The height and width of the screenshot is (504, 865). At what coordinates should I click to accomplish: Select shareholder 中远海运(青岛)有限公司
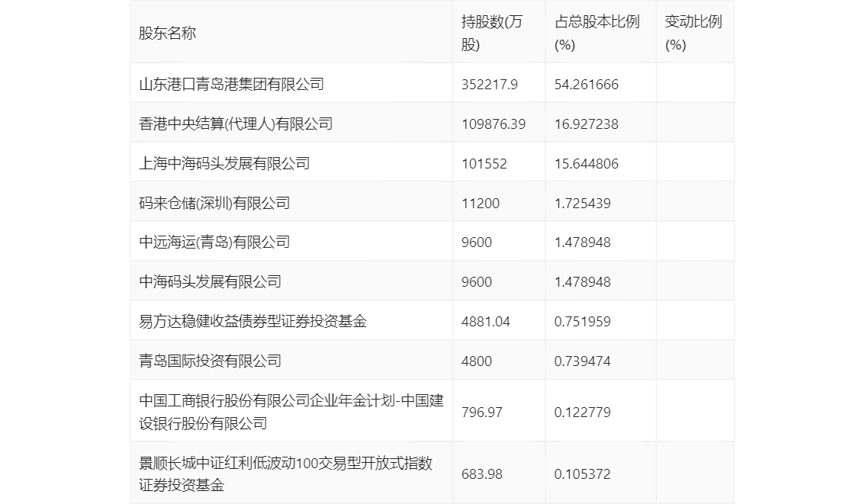tap(214, 242)
